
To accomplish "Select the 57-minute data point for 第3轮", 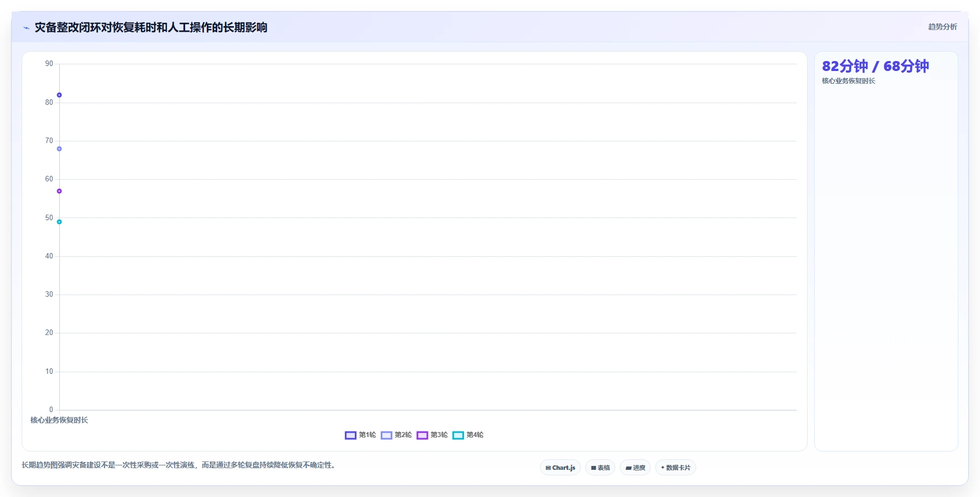I will click(x=59, y=191).
